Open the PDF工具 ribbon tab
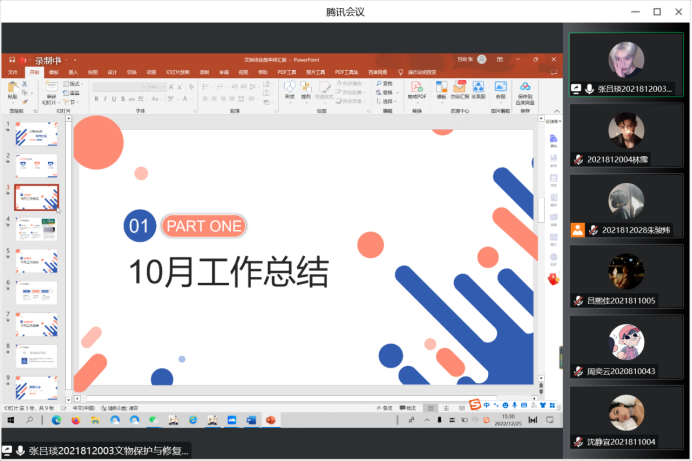The image size is (692, 461). pyautogui.click(x=287, y=72)
